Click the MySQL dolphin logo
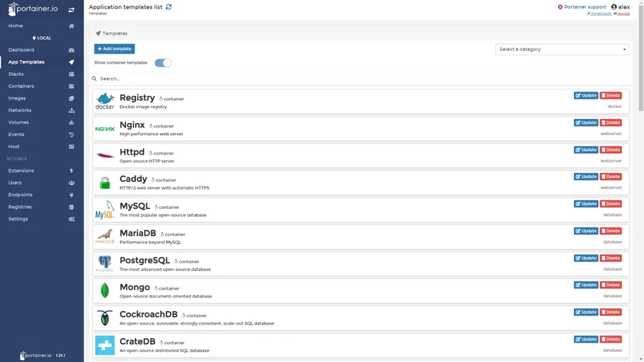 pyautogui.click(x=104, y=210)
